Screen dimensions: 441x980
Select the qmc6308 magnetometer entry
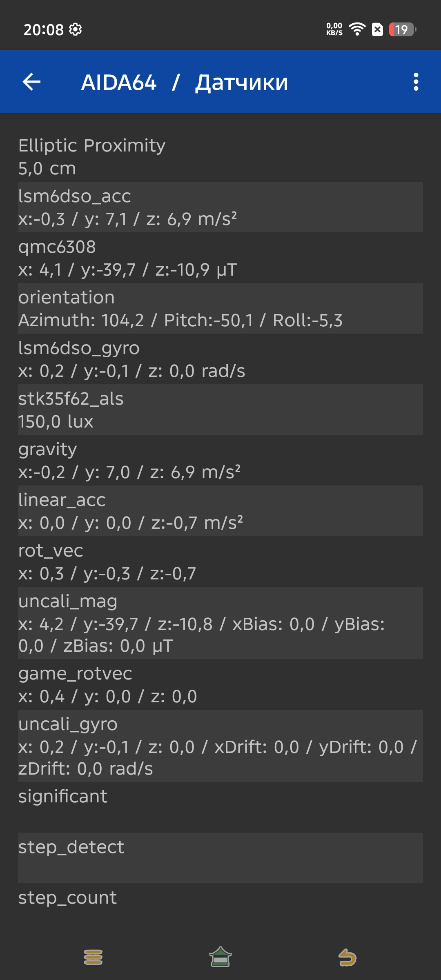220,258
